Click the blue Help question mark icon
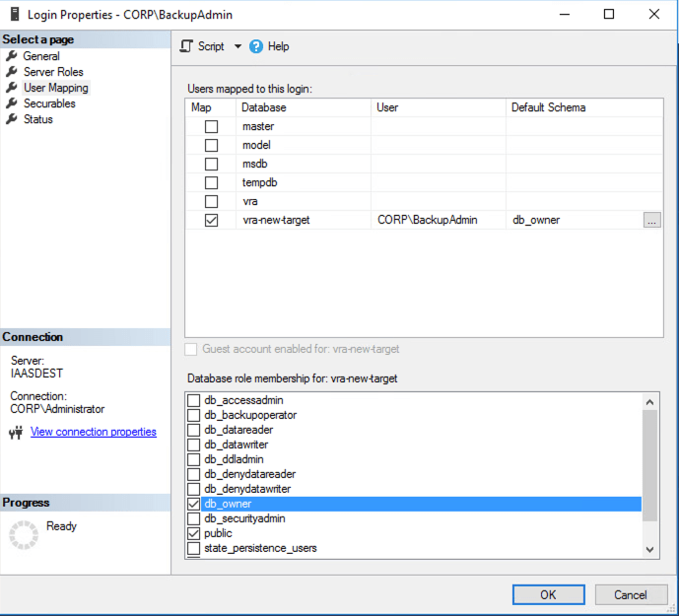Screen dimensions: 679x616 257,46
